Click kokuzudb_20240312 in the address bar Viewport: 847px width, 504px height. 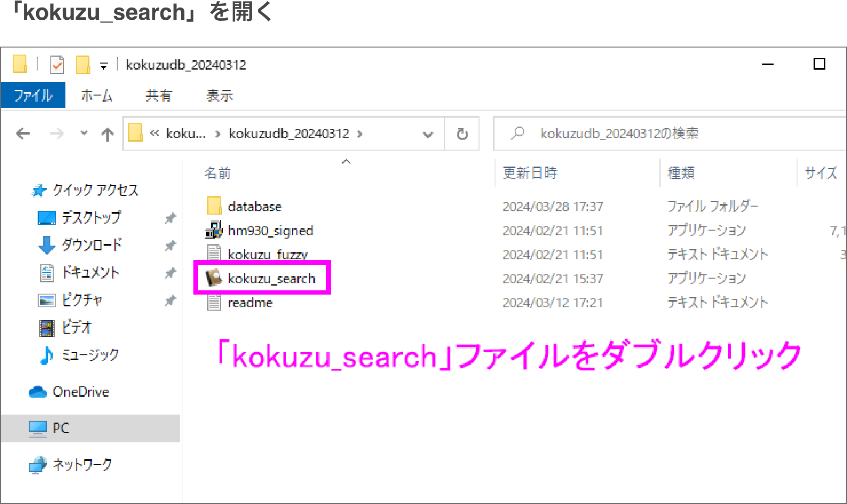289,133
